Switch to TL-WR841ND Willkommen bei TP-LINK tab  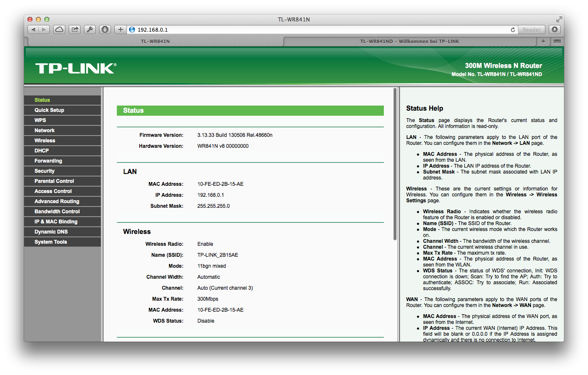(410, 41)
